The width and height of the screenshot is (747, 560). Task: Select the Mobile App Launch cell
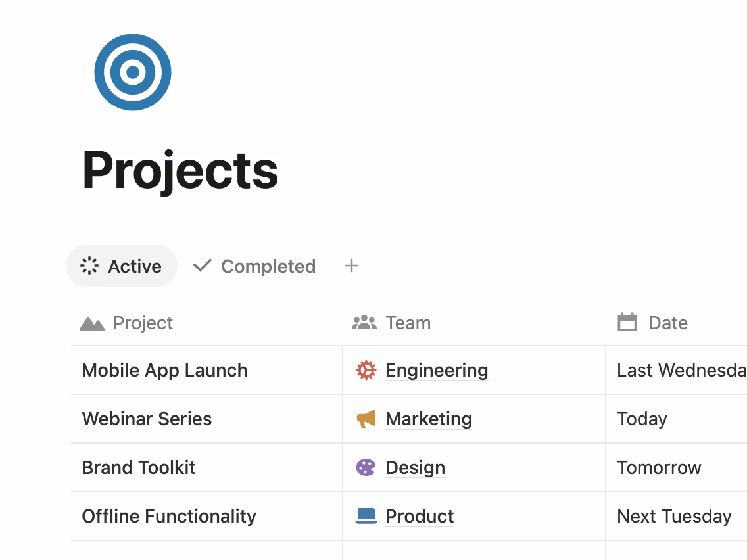pos(164,370)
